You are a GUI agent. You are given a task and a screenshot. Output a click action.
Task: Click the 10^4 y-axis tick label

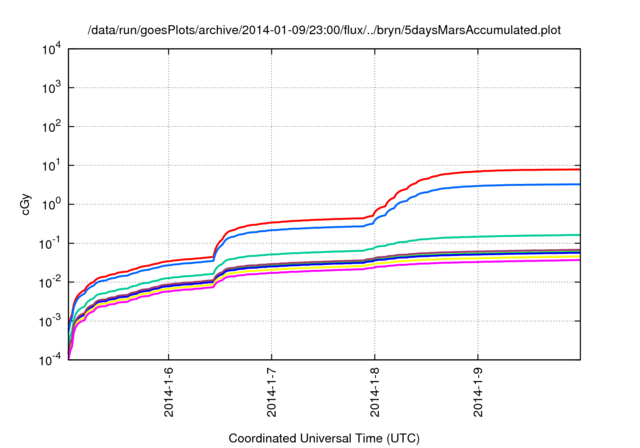[x=51, y=49]
